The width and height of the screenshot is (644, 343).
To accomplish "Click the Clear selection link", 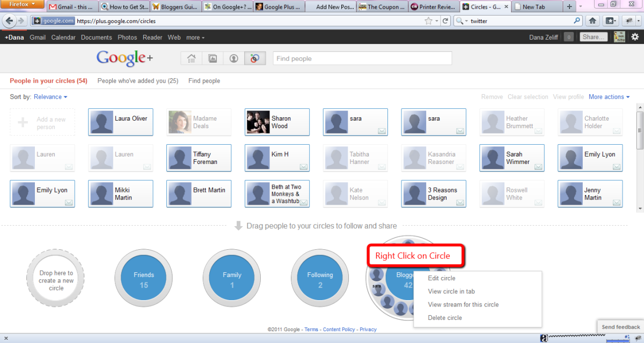I will [x=528, y=97].
